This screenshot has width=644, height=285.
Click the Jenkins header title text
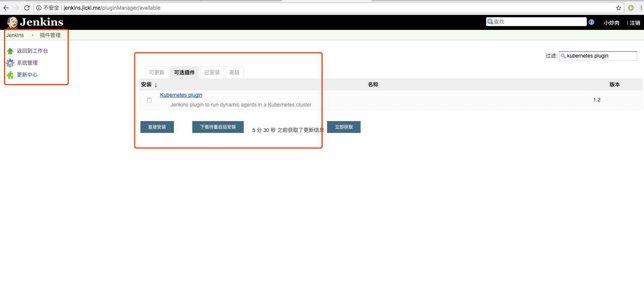(x=42, y=22)
